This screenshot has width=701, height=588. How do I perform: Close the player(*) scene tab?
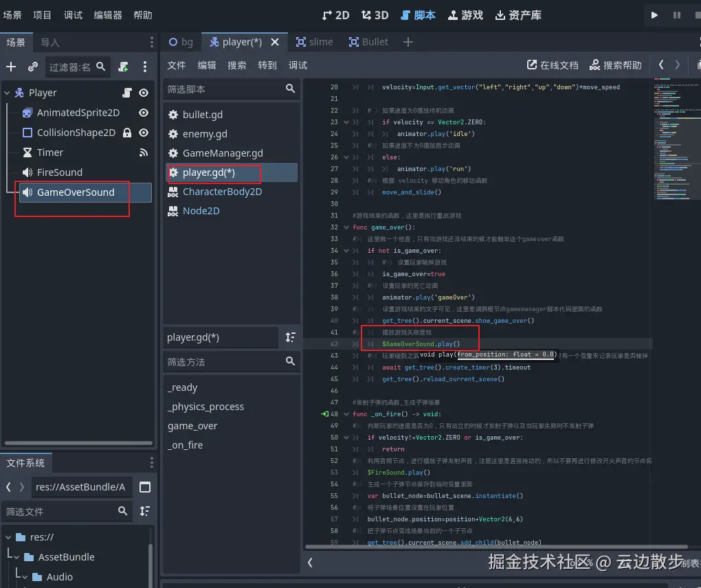click(275, 42)
